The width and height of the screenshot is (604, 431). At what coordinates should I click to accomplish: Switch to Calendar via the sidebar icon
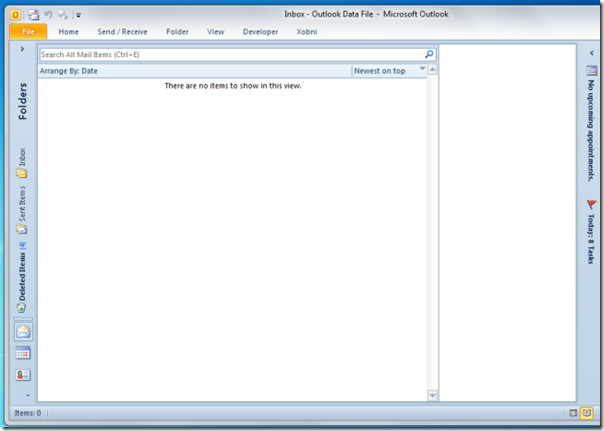(23, 353)
